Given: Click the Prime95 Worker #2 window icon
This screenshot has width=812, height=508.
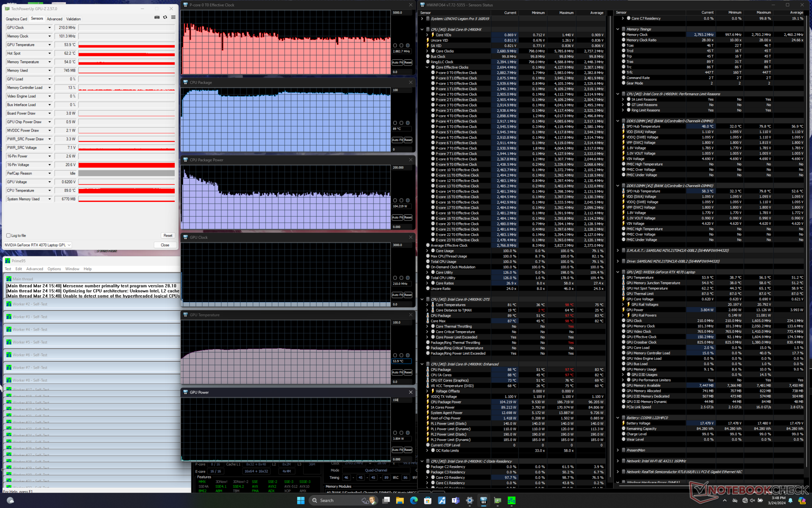Looking at the screenshot, I should 9,304.
